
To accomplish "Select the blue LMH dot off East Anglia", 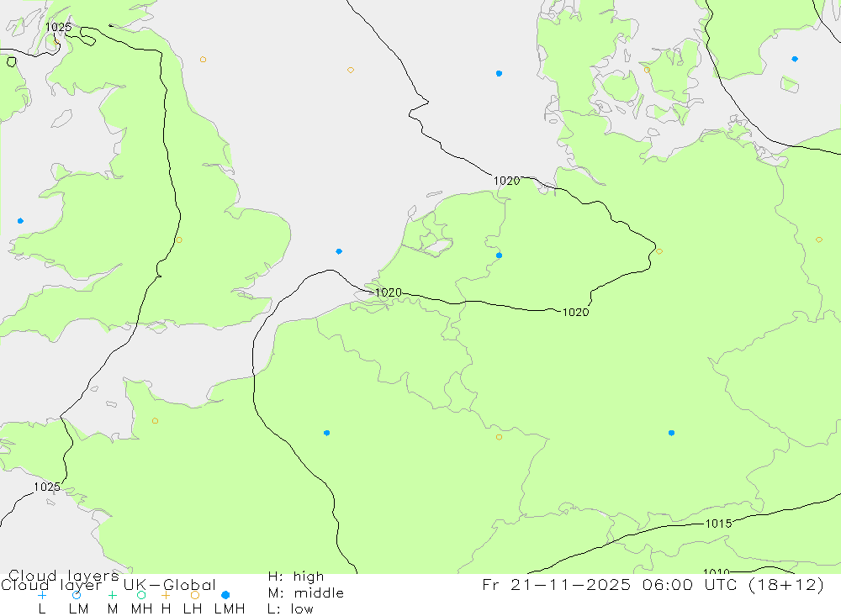I will [339, 251].
